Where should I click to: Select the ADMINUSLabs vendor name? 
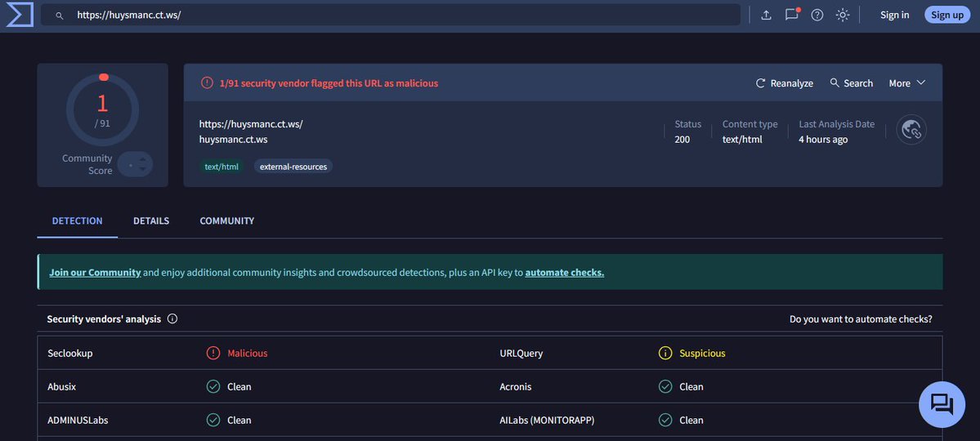(x=78, y=421)
